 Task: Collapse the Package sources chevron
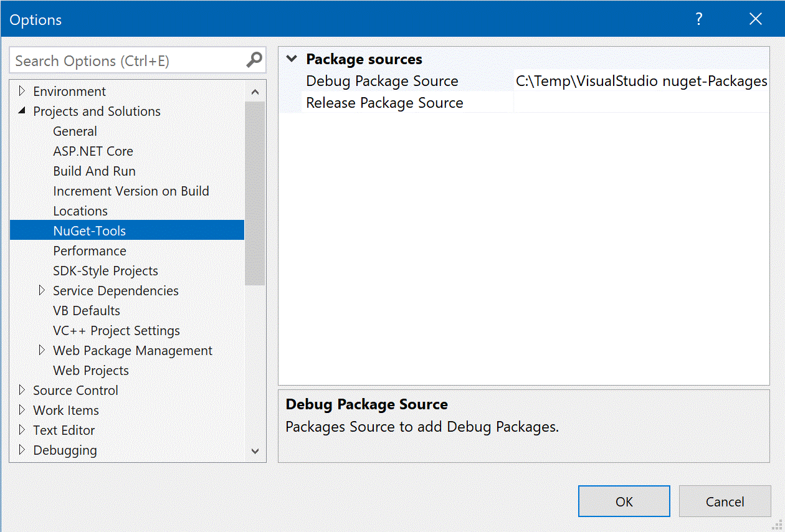click(x=291, y=58)
